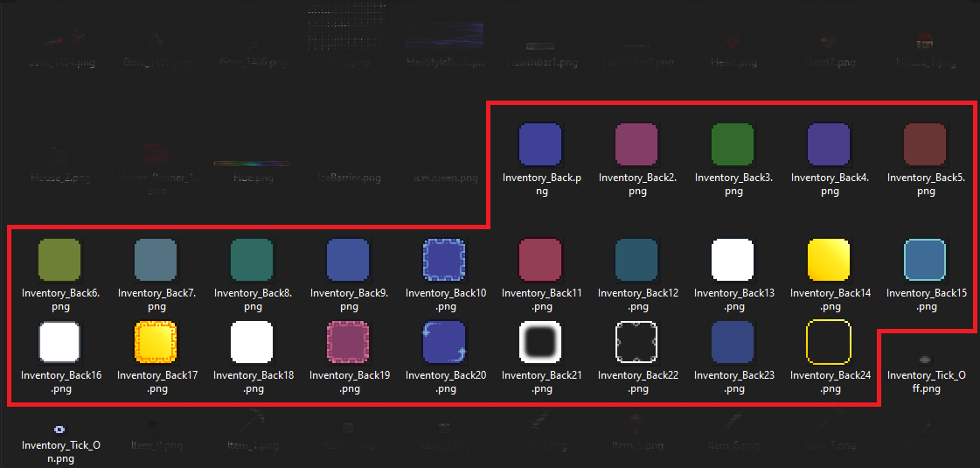Choose the white Inventory_Back13.png thumbnail
Image resolution: width=980 pixels, height=468 pixels.
tap(733, 260)
